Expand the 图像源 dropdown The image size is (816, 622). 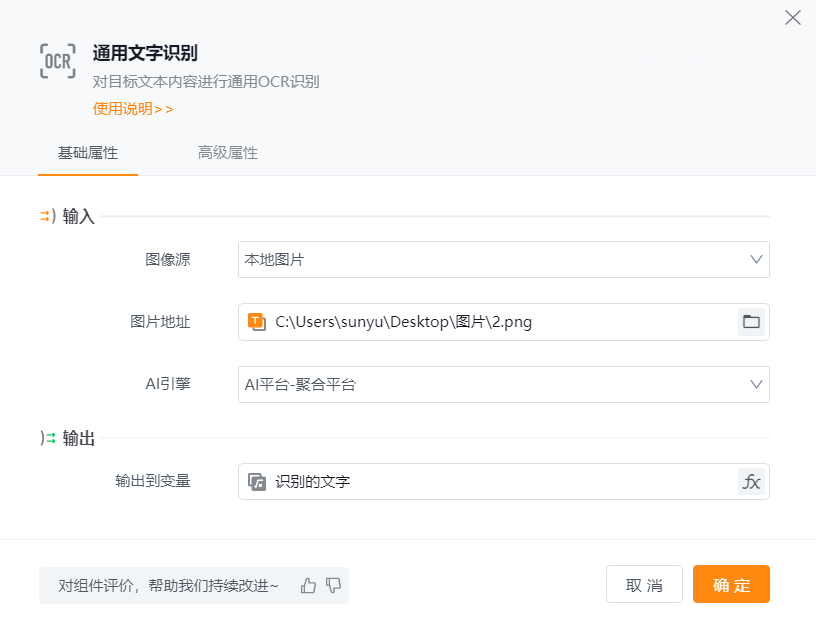[503, 259]
